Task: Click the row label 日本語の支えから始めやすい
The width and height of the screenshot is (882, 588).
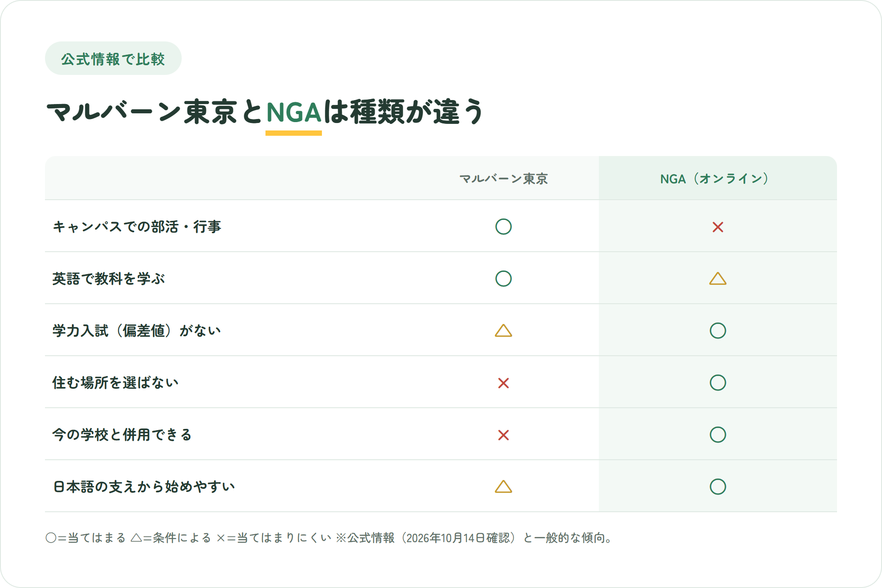Action: pyautogui.click(x=144, y=487)
